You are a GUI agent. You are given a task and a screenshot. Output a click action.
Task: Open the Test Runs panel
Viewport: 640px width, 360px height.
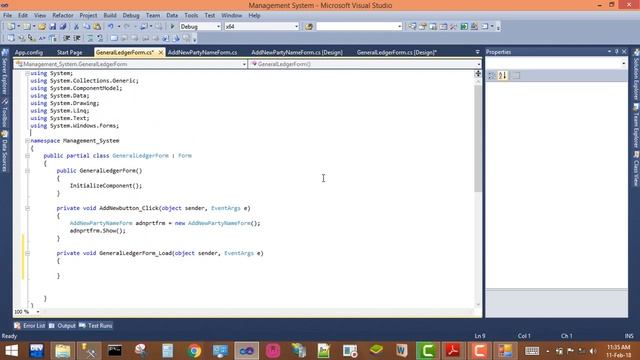(x=96, y=326)
